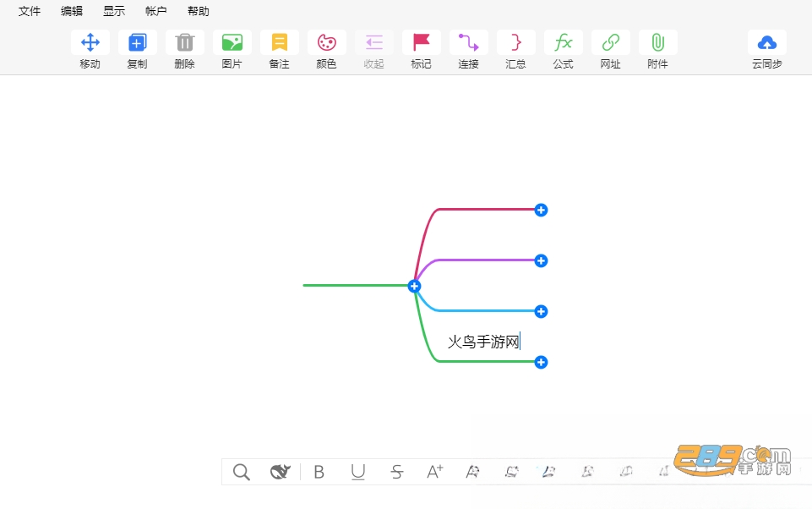This screenshot has width=812, height=509.
Task: Open the 文件 menu
Action: click(x=29, y=11)
